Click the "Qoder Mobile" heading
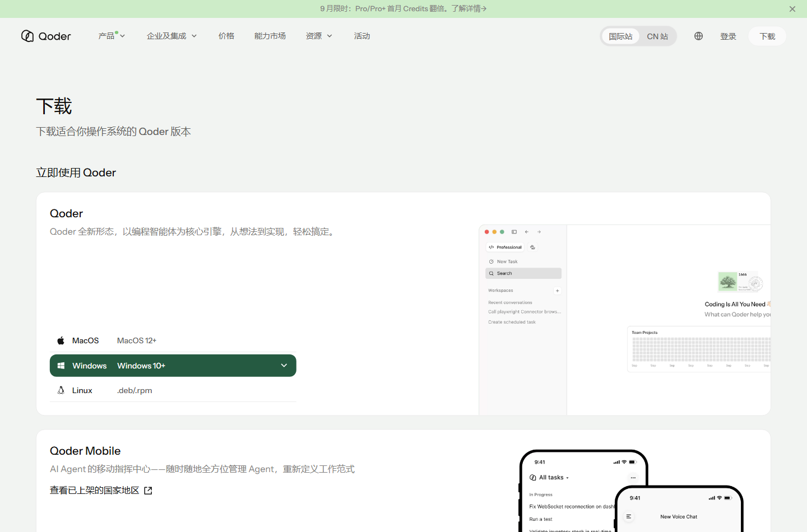The width and height of the screenshot is (807, 532). coord(85,451)
